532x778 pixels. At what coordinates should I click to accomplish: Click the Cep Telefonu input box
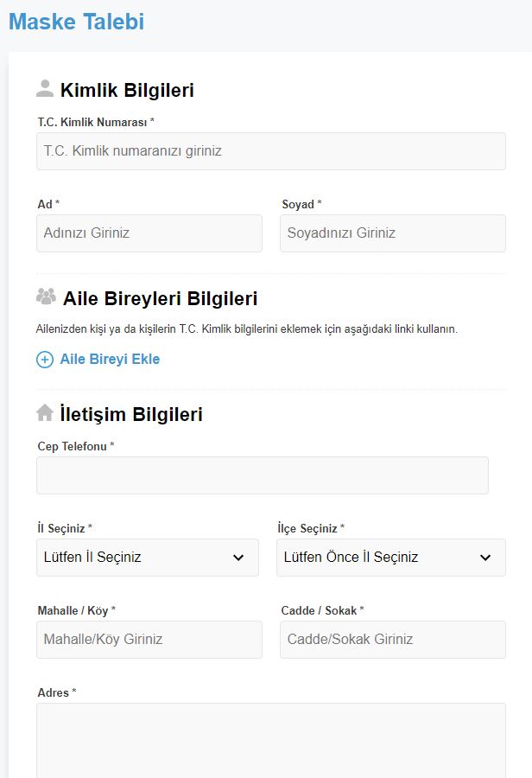[263, 475]
